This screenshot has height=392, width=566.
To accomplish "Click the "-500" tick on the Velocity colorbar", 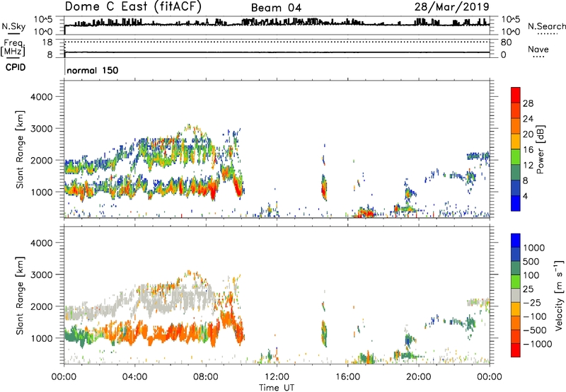I will [x=534, y=330].
